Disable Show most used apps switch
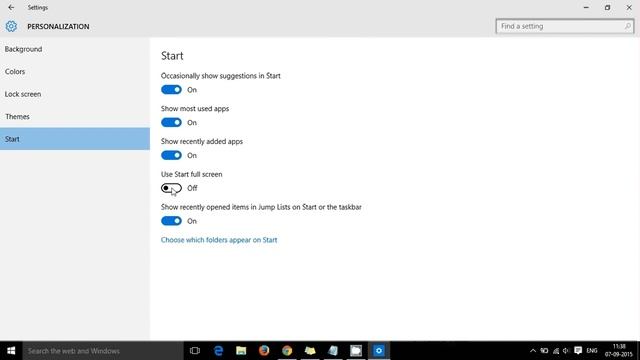Image resolution: width=640 pixels, height=360 pixels. coord(171,122)
